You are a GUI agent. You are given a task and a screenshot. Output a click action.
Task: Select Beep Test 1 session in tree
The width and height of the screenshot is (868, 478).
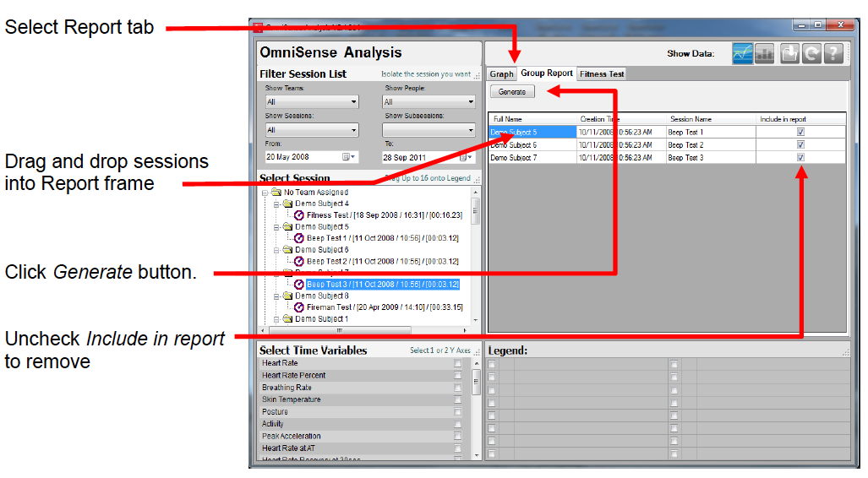click(x=383, y=238)
